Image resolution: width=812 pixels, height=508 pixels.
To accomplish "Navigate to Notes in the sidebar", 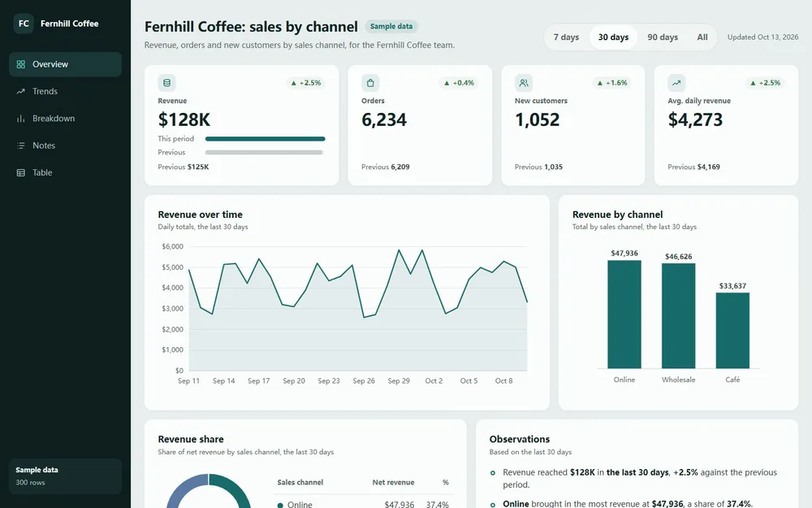I will [65, 145].
